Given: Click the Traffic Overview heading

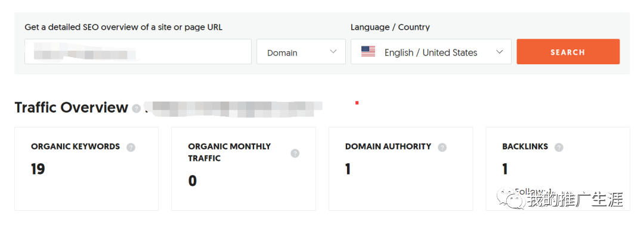Looking at the screenshot, I should point(72,108).
